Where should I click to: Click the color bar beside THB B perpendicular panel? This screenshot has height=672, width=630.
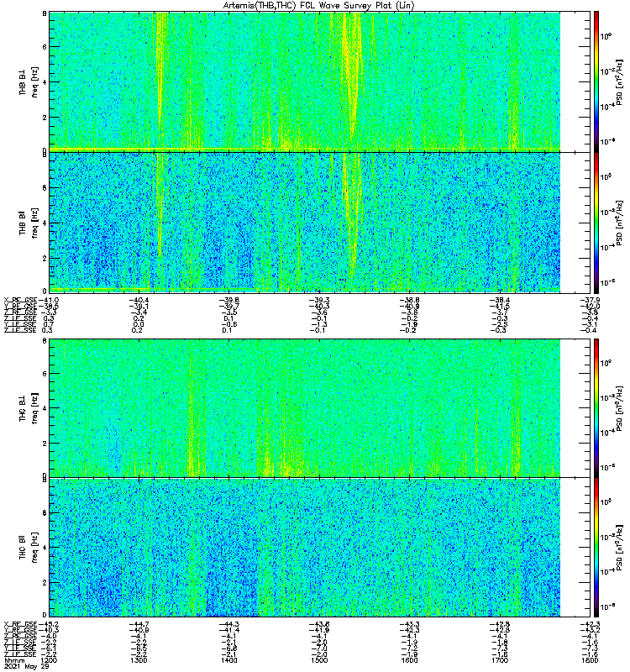(596, 81)
